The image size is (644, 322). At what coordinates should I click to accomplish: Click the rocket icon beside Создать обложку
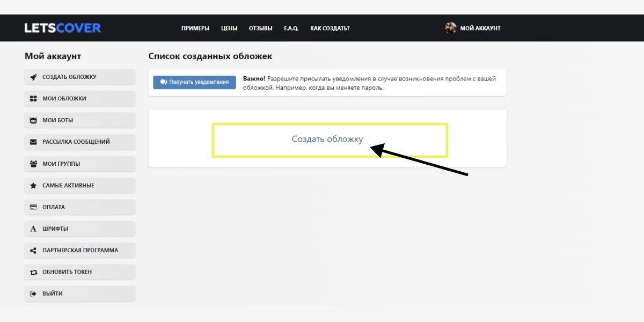[33, 77]
